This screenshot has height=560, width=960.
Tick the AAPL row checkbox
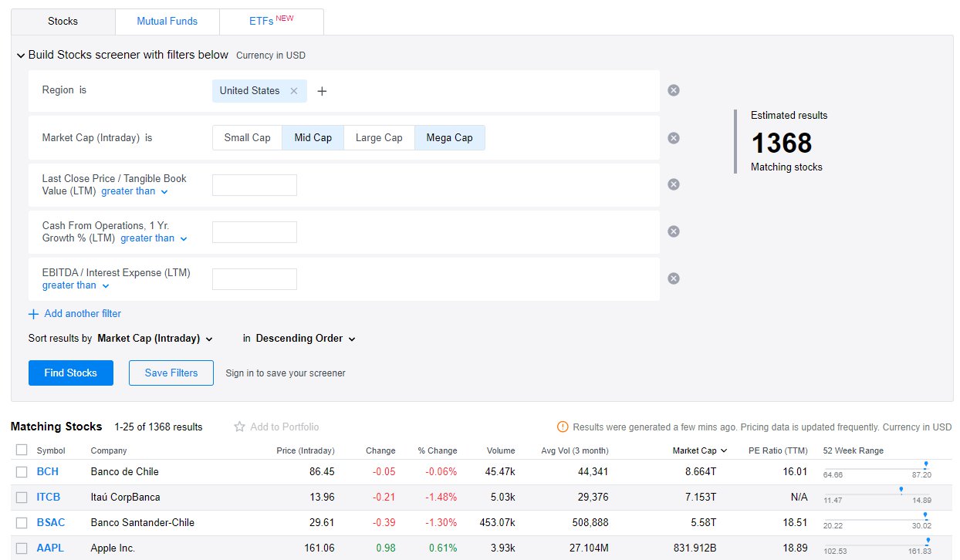pyautogui.click(x=22, y=548)
